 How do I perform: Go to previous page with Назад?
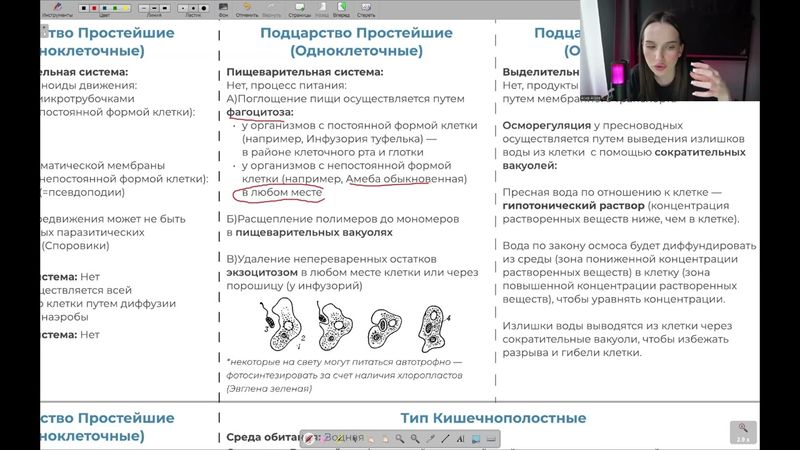322,9
